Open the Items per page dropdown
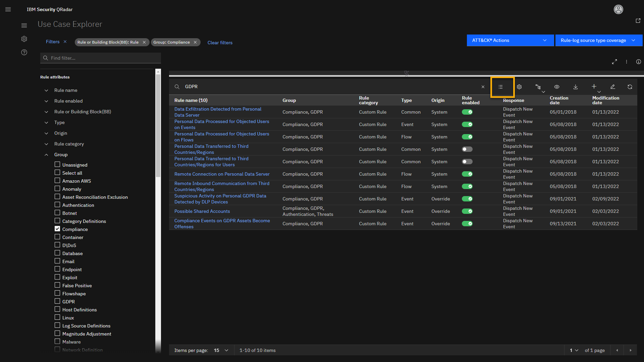This screenshot has height=362, width=644. pos(221,350)
